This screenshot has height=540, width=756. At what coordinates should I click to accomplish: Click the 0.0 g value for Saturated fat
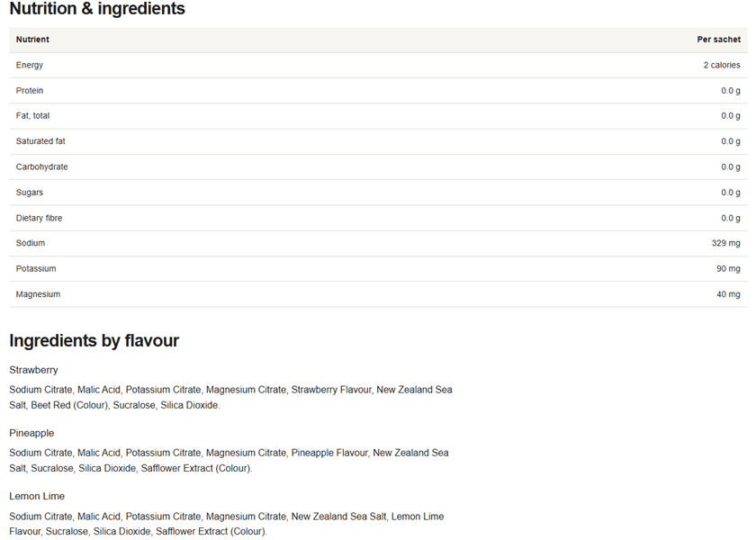(731, 141)
